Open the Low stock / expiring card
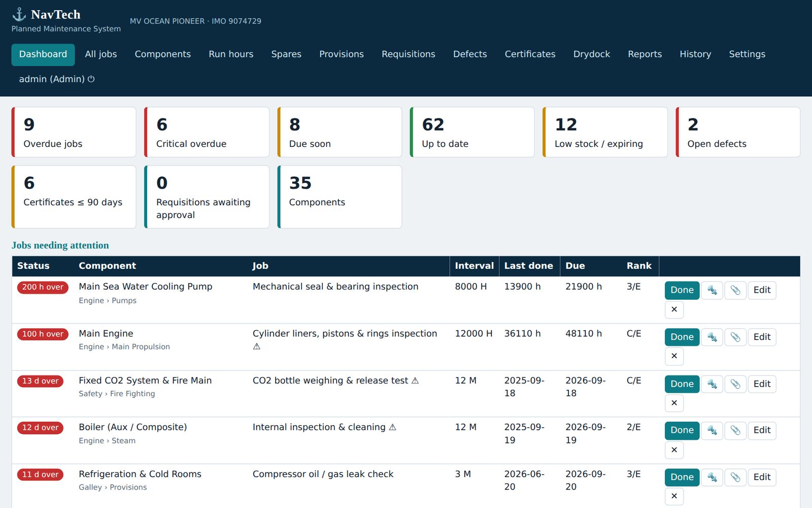812x508 pixels. [x=605, y=132]
